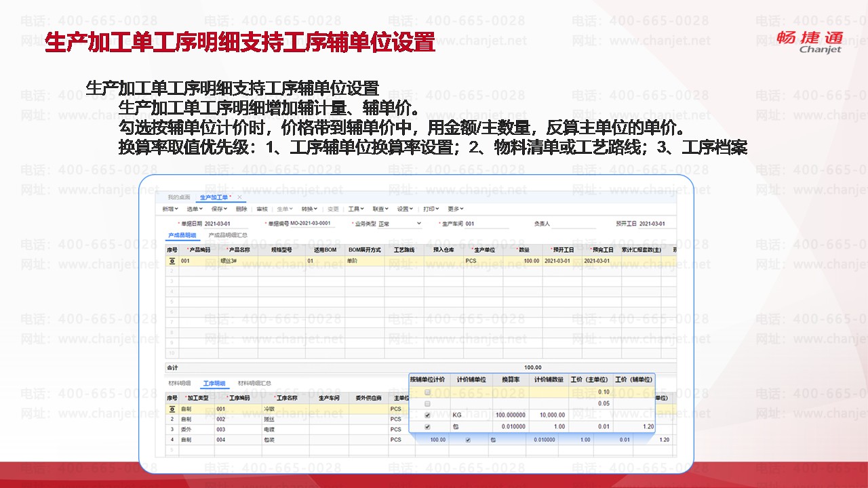
Task: Click the 变更 toolbar button
Action: pos(333,209)
